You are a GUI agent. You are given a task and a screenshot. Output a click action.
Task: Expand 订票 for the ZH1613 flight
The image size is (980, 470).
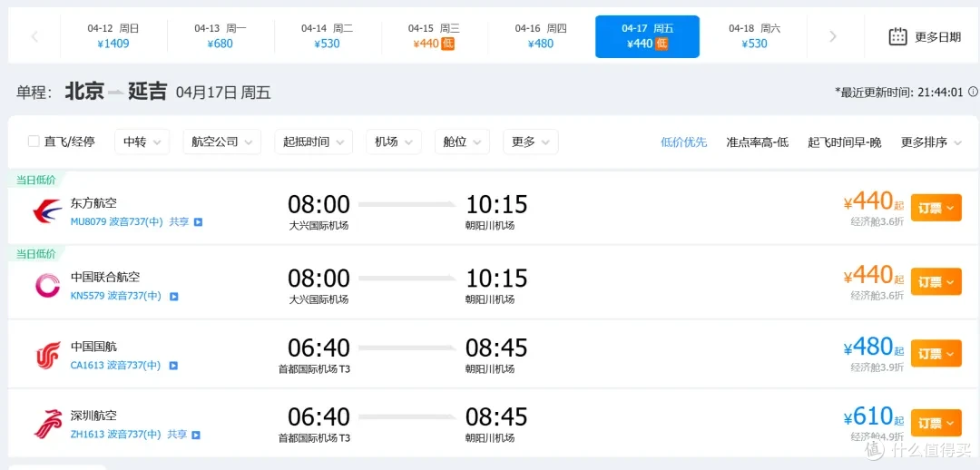pos(936,423)
